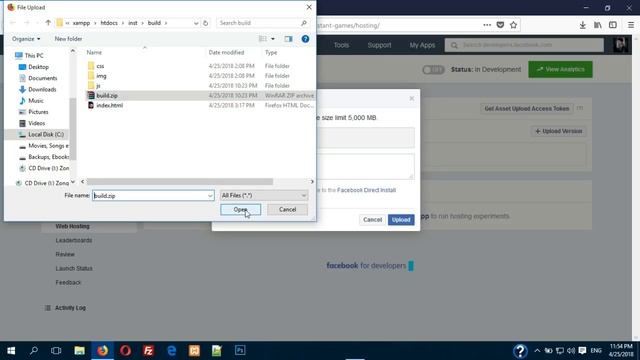
Task: Open Tools menu on Facebook developers
Action: point(341,45)
